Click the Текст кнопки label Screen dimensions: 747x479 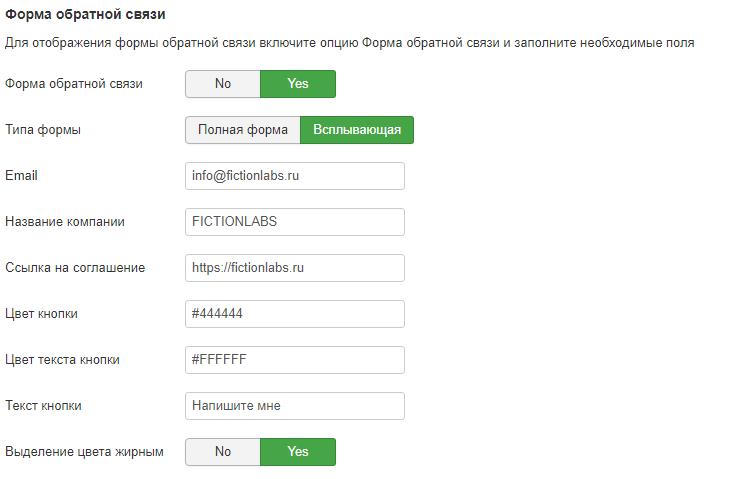coord(43,406)
